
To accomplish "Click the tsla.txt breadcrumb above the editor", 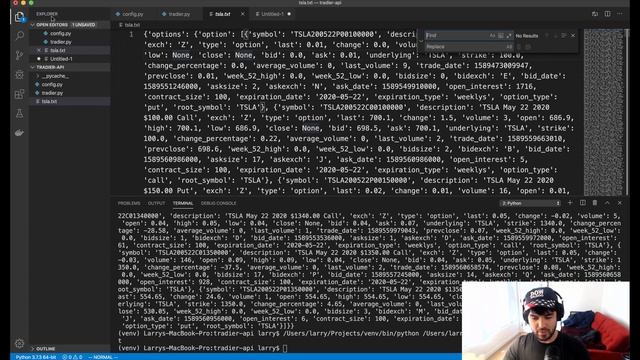I will coord(132,25).
